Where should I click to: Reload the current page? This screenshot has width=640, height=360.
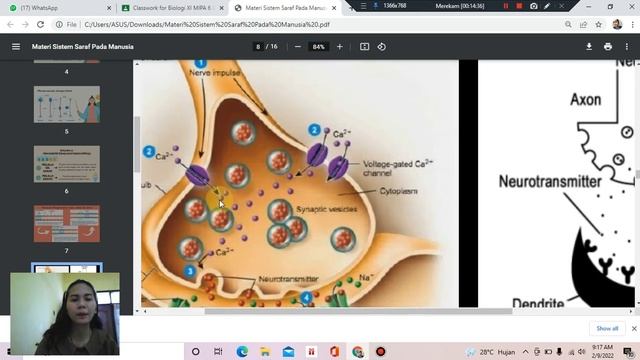pyautogui.click(x=40, y=24)
